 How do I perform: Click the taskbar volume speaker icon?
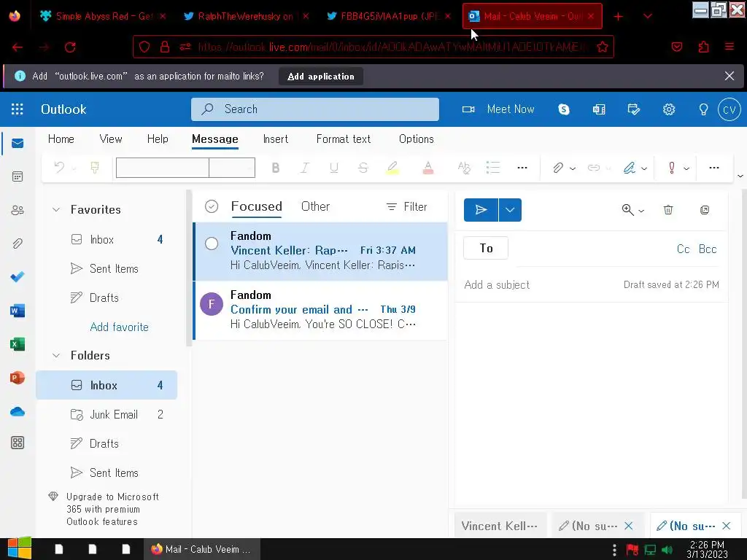(x=667, y=550)
